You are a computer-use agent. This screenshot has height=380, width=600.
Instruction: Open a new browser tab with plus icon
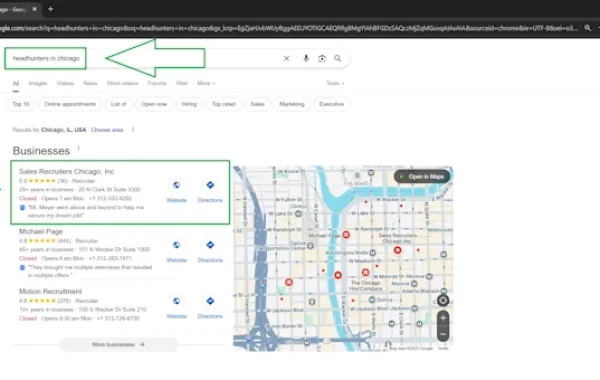click(51, 9)
